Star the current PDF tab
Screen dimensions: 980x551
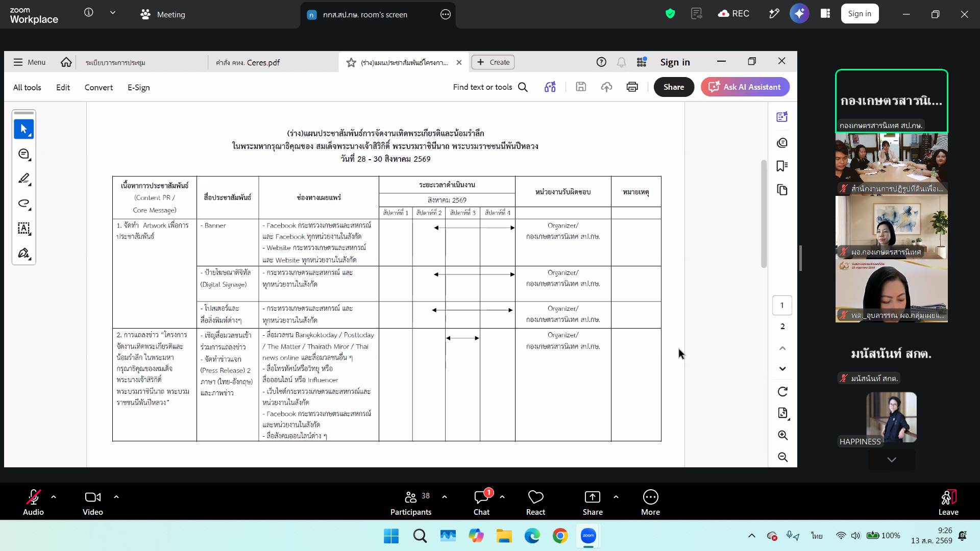point(351,62)
